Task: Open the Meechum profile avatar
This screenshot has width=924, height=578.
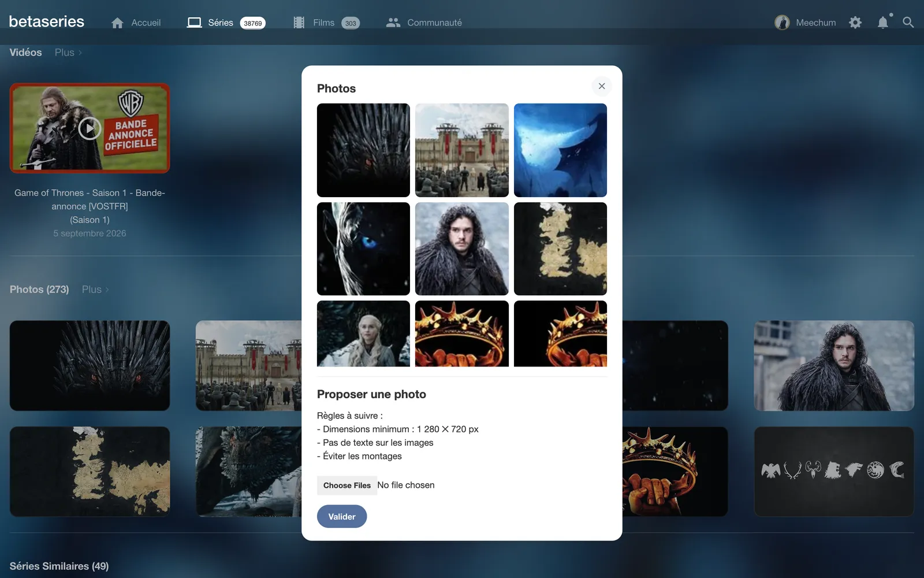Action: pyautogui.click(x=782, y=23)
